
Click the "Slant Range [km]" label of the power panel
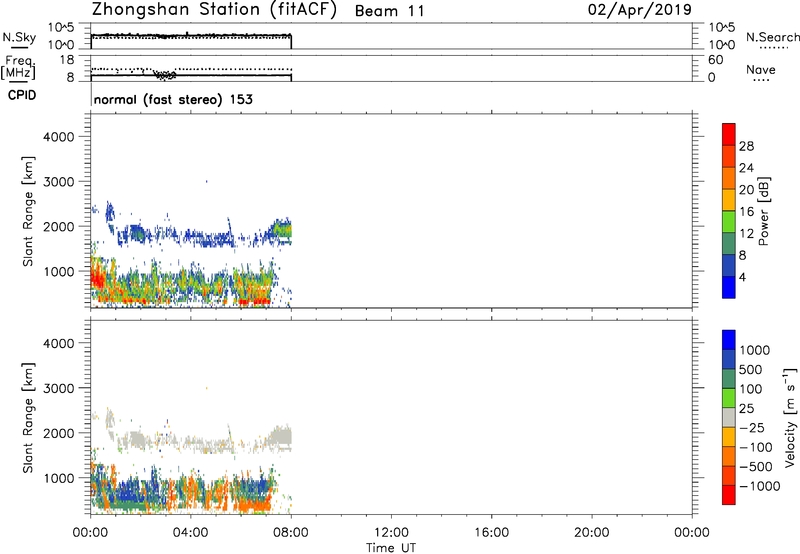coord(28,211)
